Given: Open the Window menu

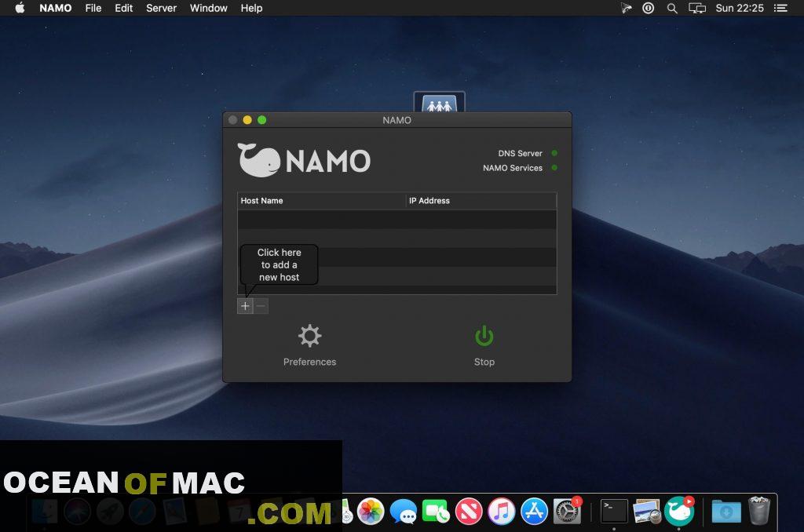Looking at the screenshot, I should [208, 8].
